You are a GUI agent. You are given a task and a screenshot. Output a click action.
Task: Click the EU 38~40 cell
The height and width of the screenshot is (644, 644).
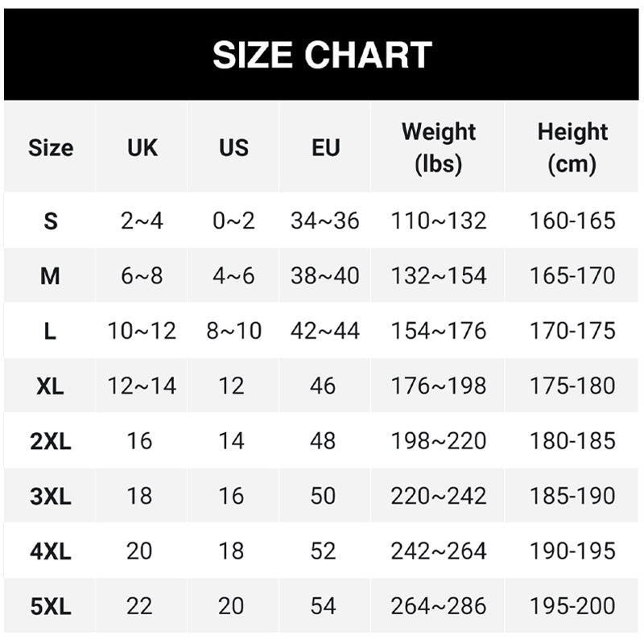325,276
